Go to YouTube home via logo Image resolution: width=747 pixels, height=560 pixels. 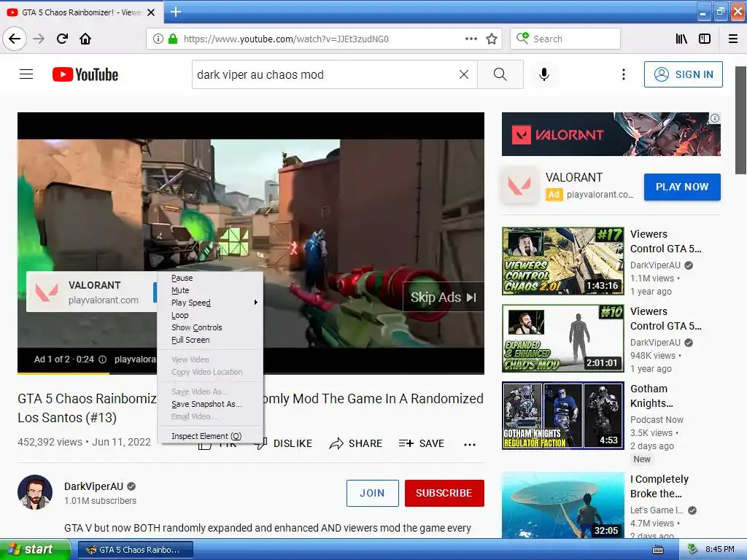85,74
